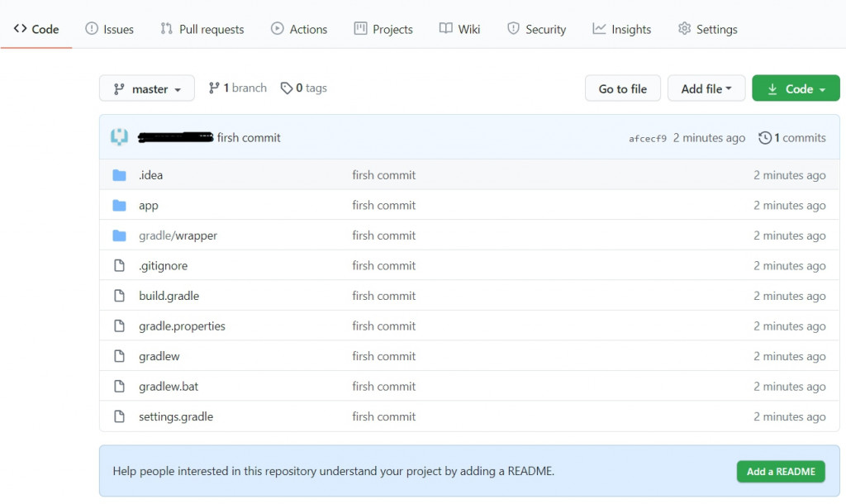Screen dimensions: 846x504
Task: Click the history clock icon
Action: 764,138
